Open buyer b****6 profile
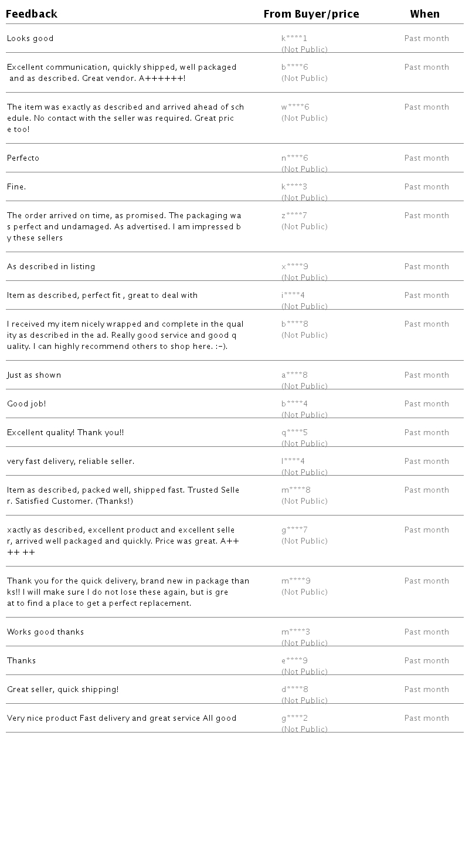The width and height of the screenshot is (469, 868). point(295,67)
